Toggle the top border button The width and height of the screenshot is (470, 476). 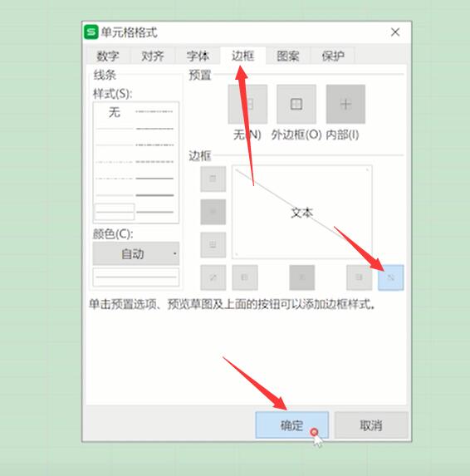point(213,179)
